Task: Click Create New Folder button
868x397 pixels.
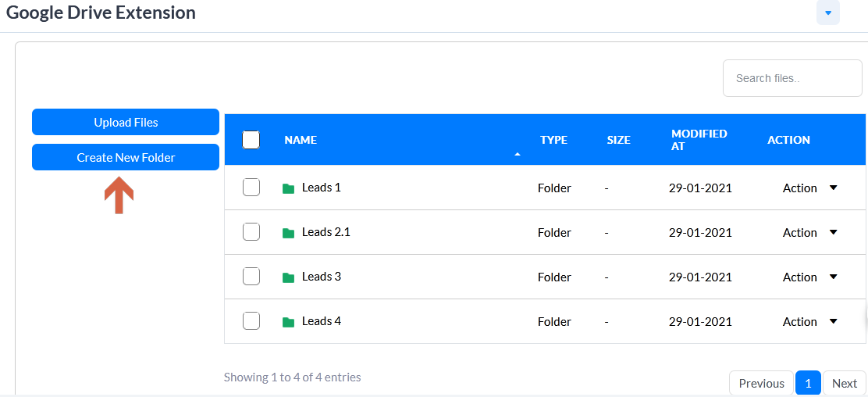Action: tap(126, 157)
